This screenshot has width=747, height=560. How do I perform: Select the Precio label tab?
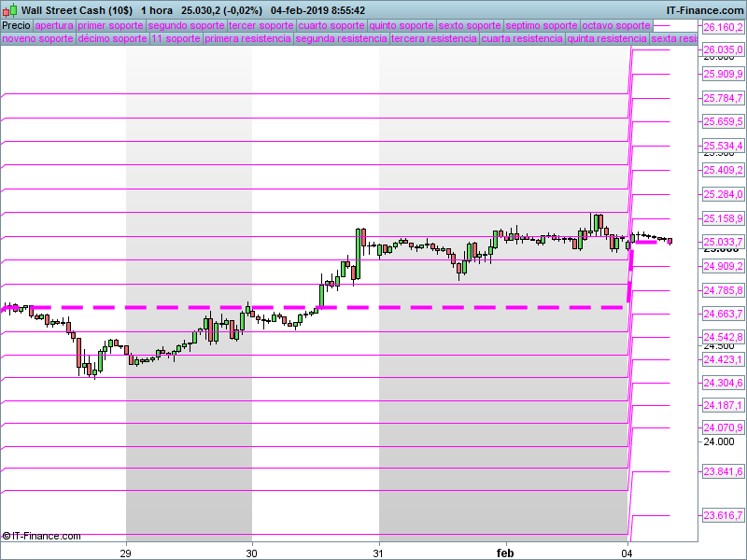[16, 26]
